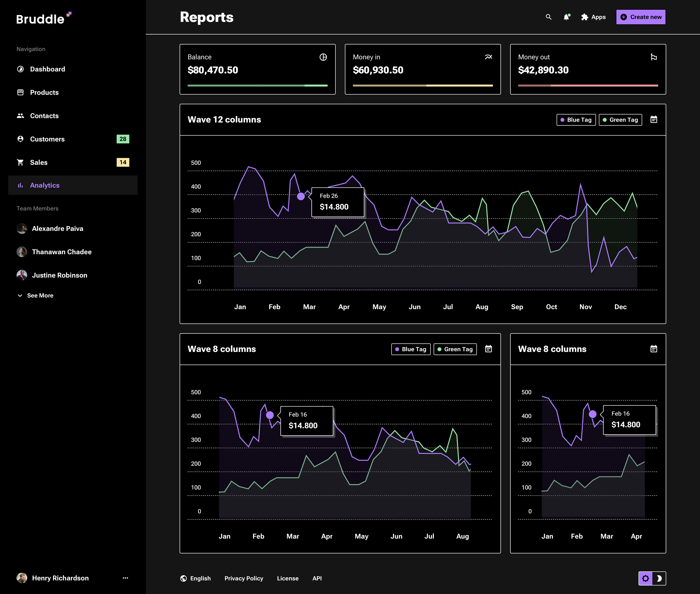
Task: Click the globe icon next to English
Action: point(184,578)
